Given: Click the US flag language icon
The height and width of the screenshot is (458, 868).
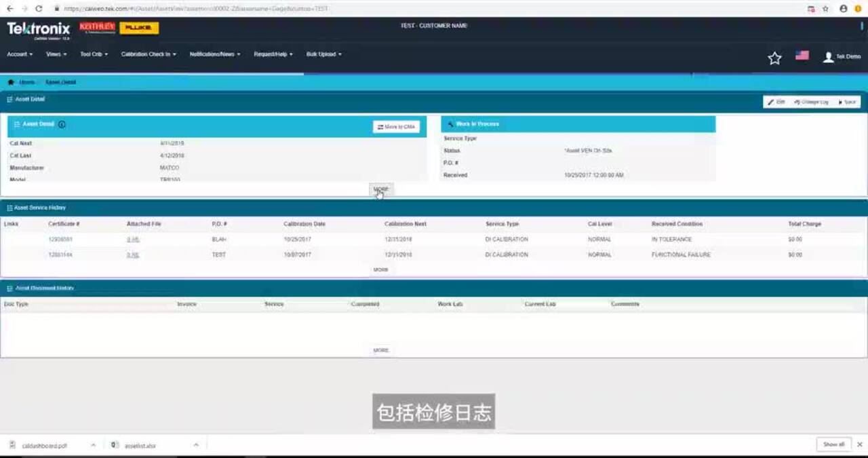Looking at the screenshot, I should click(x=802, y=56).
